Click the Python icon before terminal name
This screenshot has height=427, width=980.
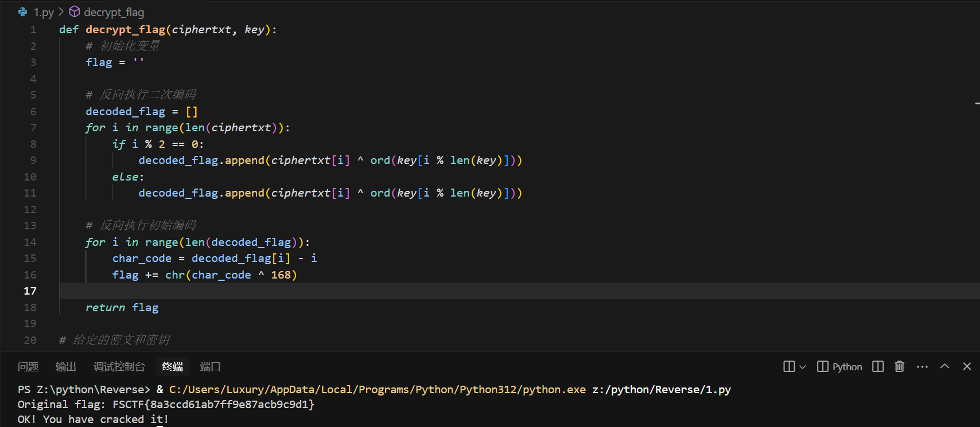pyautogui.click(x=823, y=366)
